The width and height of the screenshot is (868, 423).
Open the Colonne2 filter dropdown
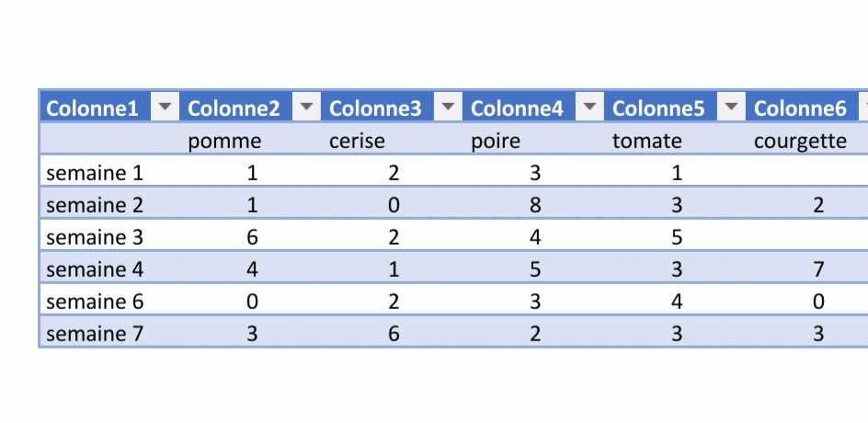click(x=307, y=108)
